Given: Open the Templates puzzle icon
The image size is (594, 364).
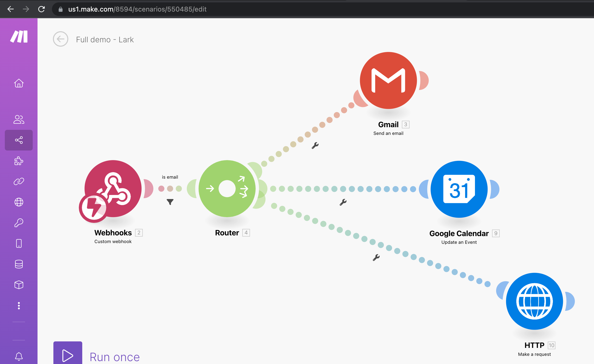Looking at the screenshot, I should click(19, 161).
